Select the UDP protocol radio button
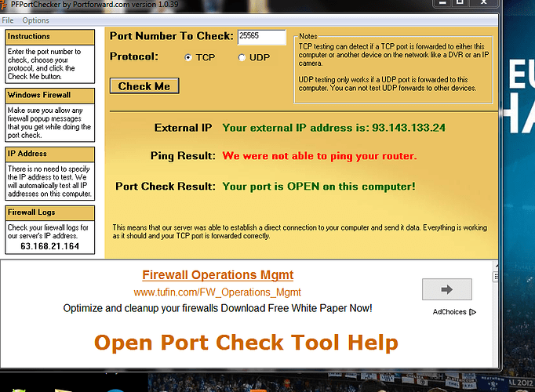535x392 pixels. click(x=242, y=57)
